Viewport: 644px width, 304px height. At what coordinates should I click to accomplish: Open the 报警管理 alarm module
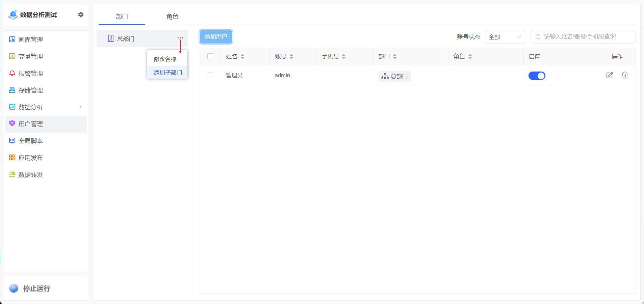tap(31, 73)
